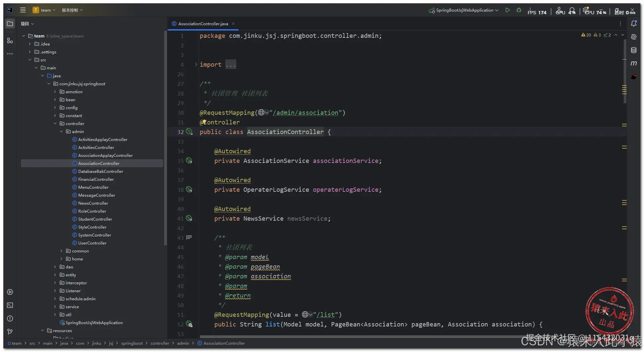
Task: Open the notifications bell
Action: (634, 24)
